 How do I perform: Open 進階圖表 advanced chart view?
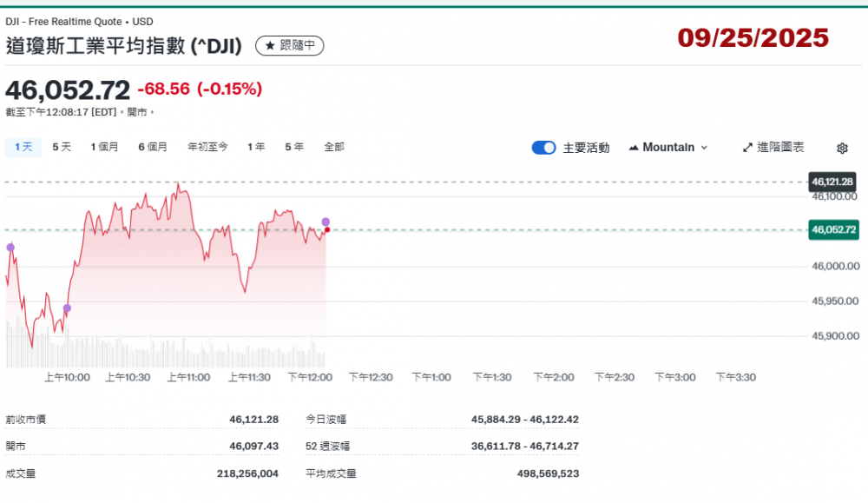point(773,148)
